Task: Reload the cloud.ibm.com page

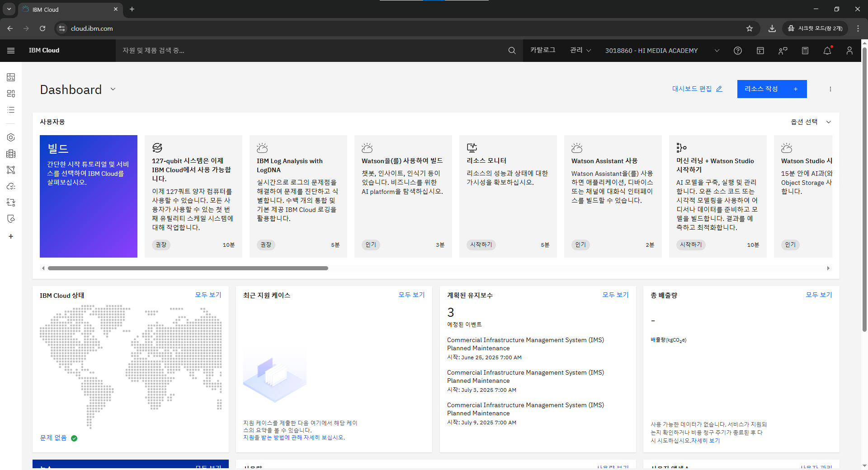Action: point(42,28)
